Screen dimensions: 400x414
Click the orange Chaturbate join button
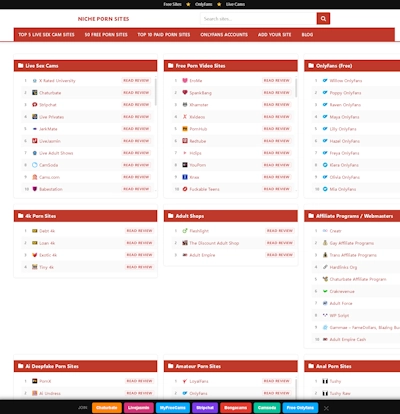point(107,408)
